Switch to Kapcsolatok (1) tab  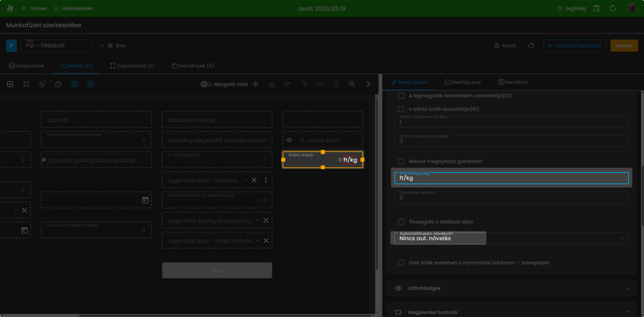(x=132, y=66)
